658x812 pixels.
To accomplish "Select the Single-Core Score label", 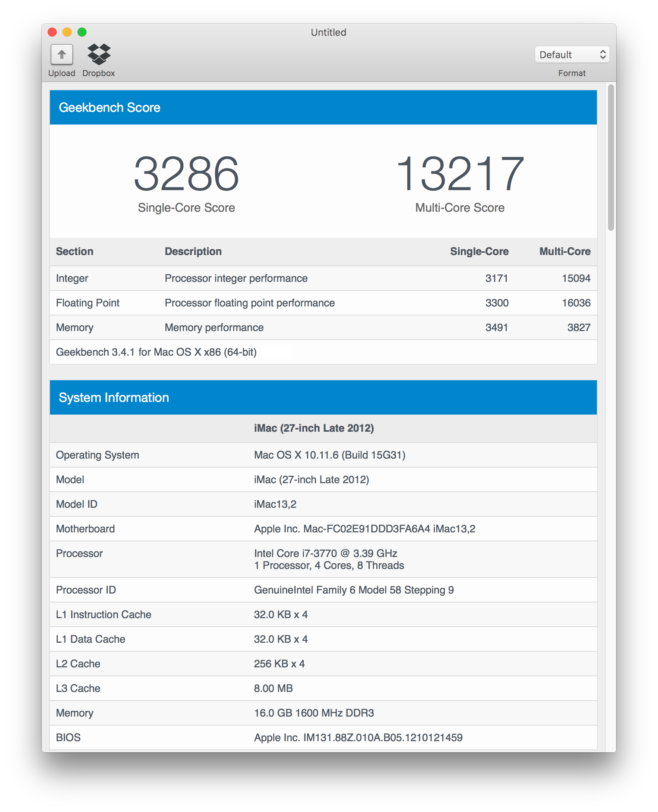I will 187,208.
